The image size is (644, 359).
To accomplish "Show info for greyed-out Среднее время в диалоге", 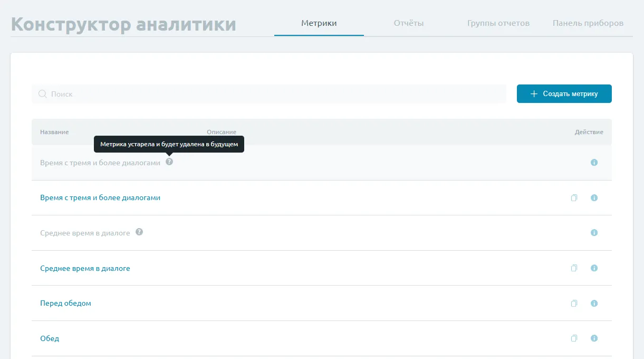I will pos(594,233).
